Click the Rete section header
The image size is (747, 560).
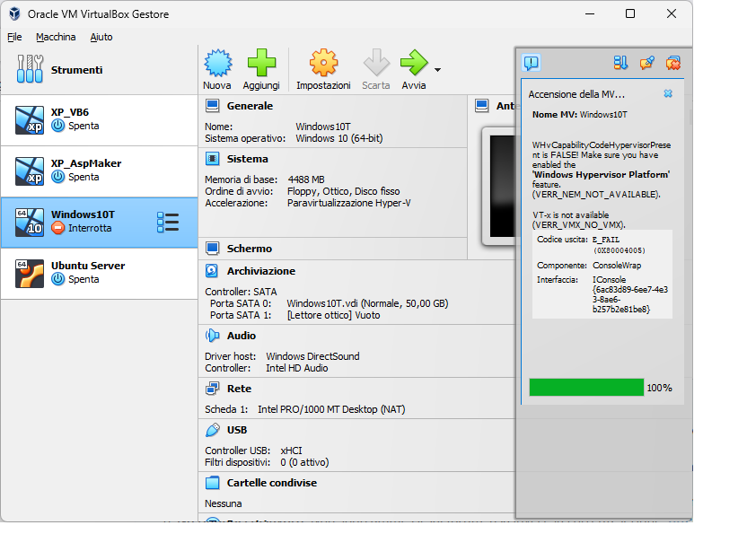(239, 389)
